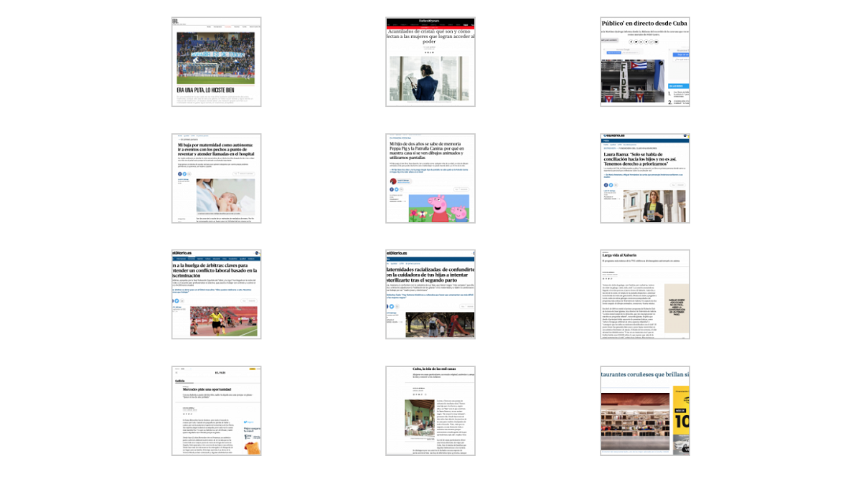Click the stadium photo in the first article

(216, 59)
